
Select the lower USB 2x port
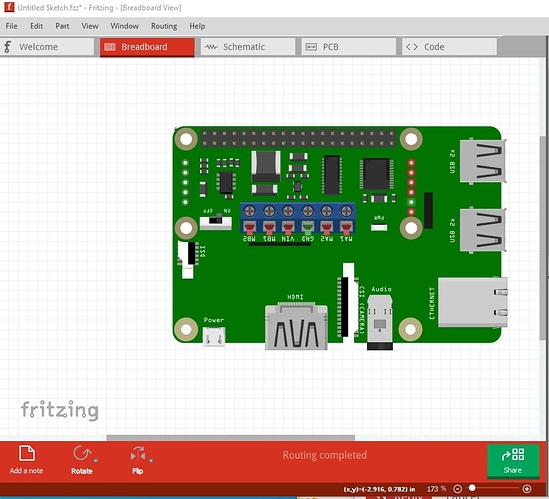point(483,230)
